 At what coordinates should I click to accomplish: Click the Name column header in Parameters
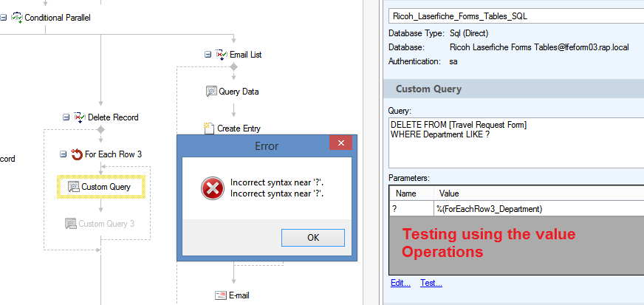coord(411,193)
